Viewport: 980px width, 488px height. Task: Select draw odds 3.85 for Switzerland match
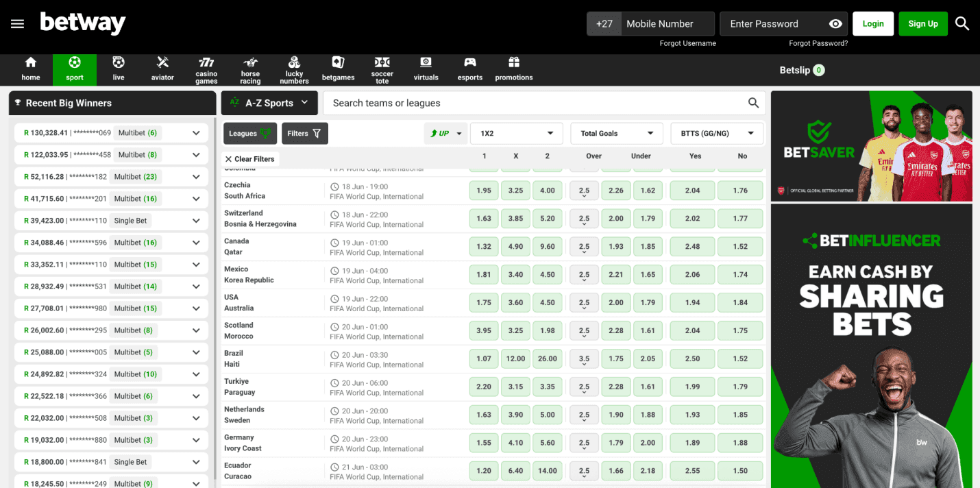pyautogui.click(x=515, y=219)
